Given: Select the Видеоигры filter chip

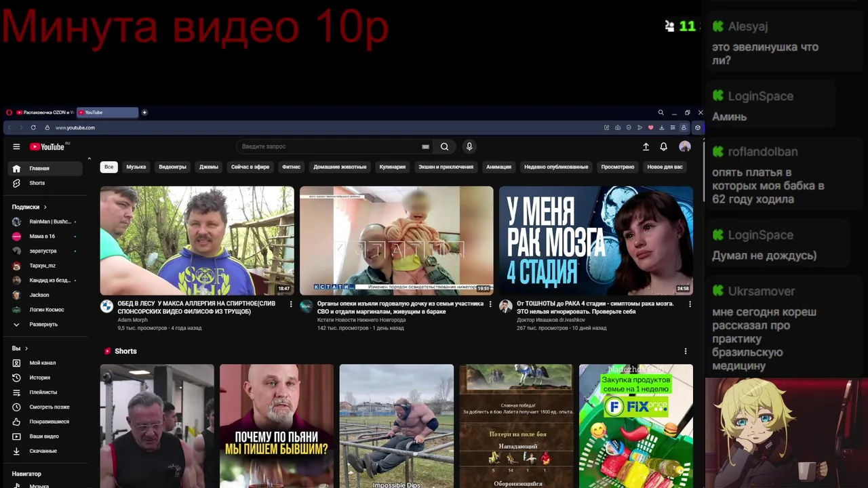Looking at the screenshot, I should pos(172,167).
